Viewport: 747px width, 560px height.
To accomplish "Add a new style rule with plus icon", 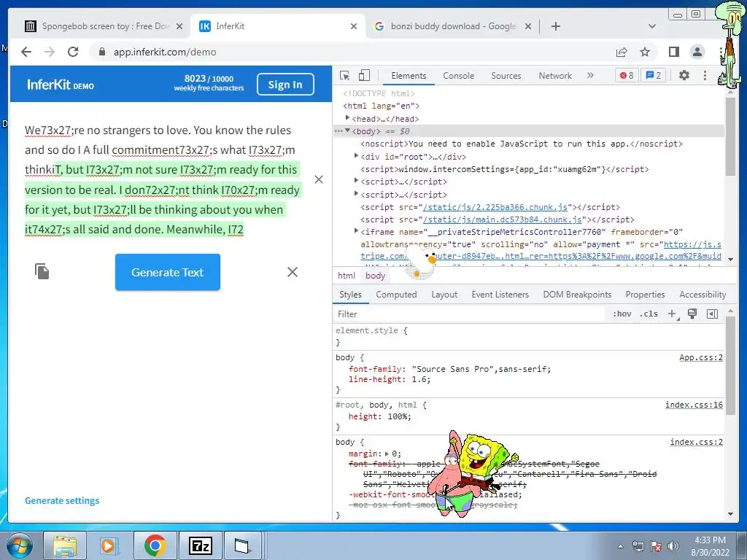I will 673,314.
